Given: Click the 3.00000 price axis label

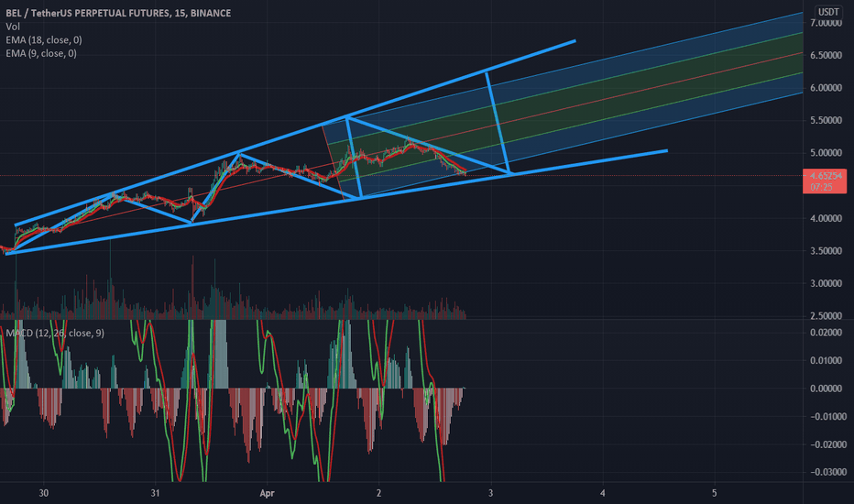Looking at the screenshot, I should coord(826,283).
